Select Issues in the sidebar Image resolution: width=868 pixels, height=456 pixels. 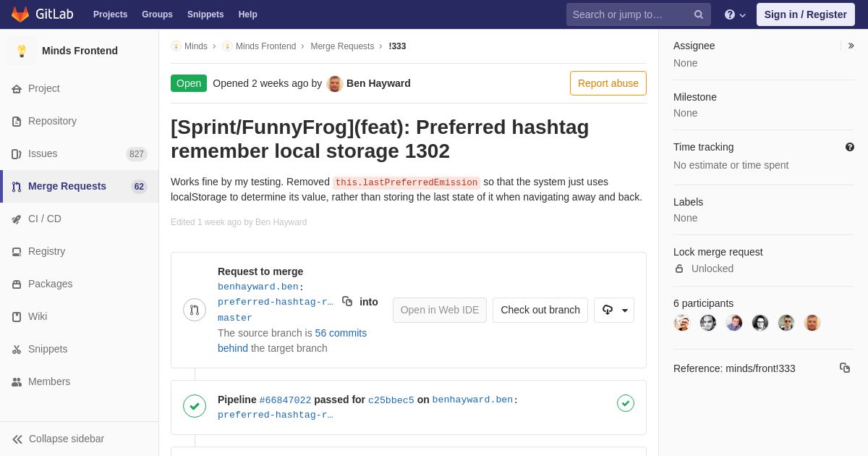[x=80, y=153]
